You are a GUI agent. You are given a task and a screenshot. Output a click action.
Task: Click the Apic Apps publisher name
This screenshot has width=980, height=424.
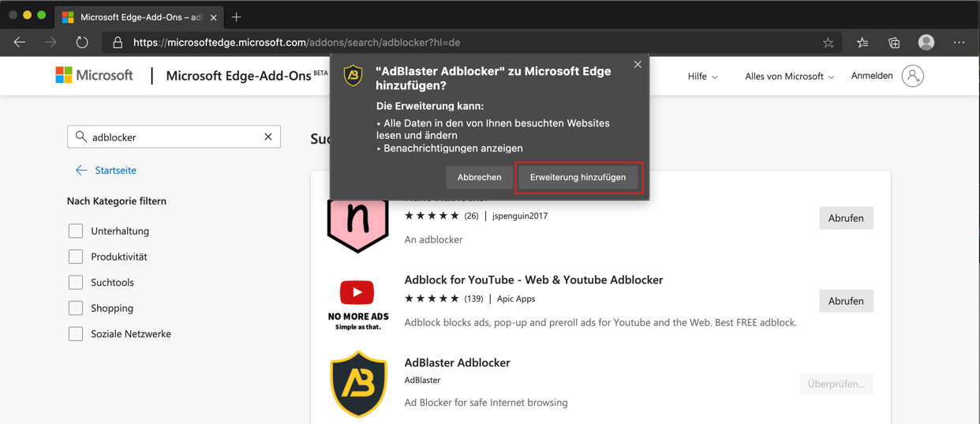(516, 298)
